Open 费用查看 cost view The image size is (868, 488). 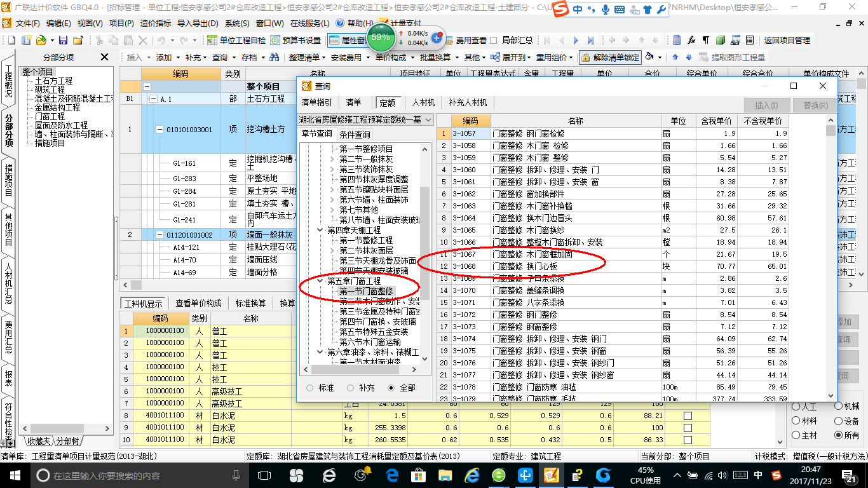(x=471, y=40)
